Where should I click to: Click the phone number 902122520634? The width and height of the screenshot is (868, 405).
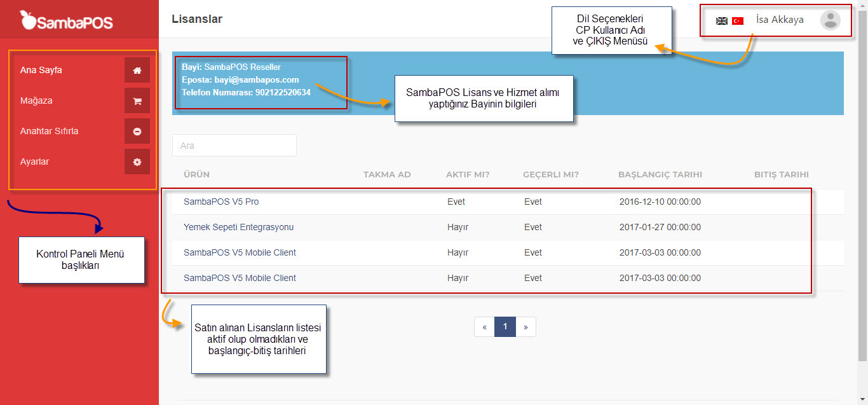[x=283, y=92]
